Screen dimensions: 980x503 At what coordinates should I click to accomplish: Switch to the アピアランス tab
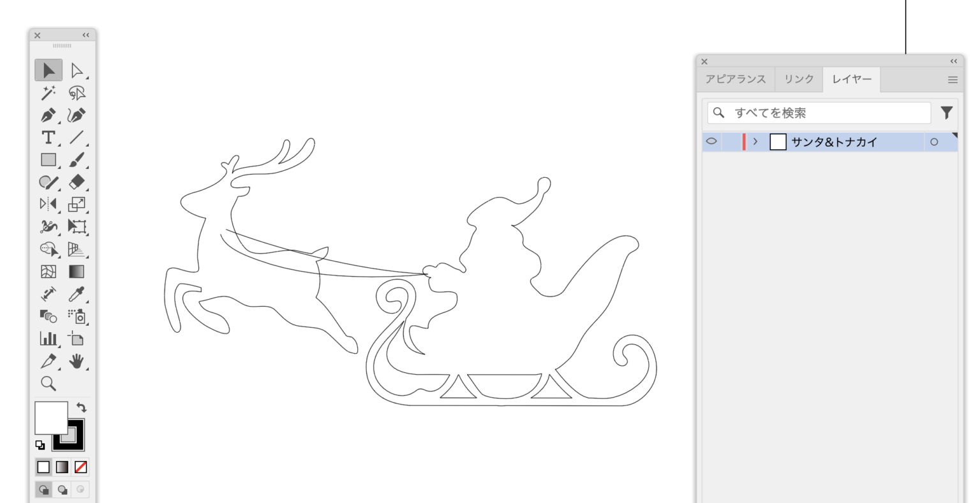(736, 79)
